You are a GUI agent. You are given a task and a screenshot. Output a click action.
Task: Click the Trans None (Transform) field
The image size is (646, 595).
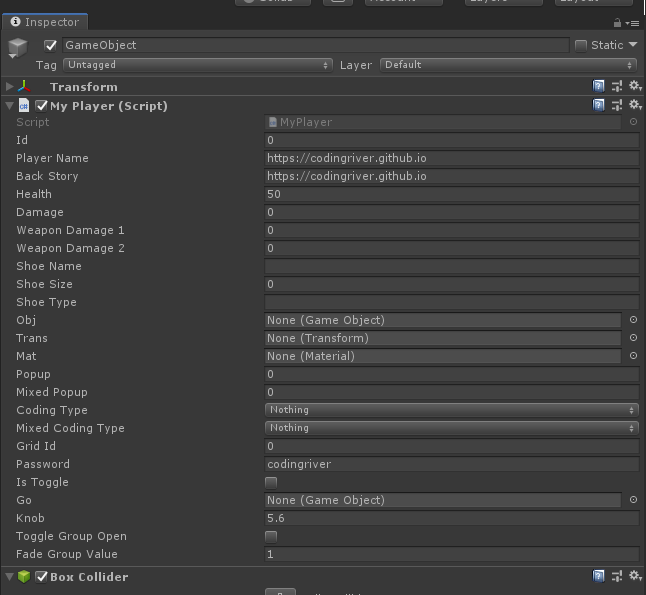[x=443, y=338]
